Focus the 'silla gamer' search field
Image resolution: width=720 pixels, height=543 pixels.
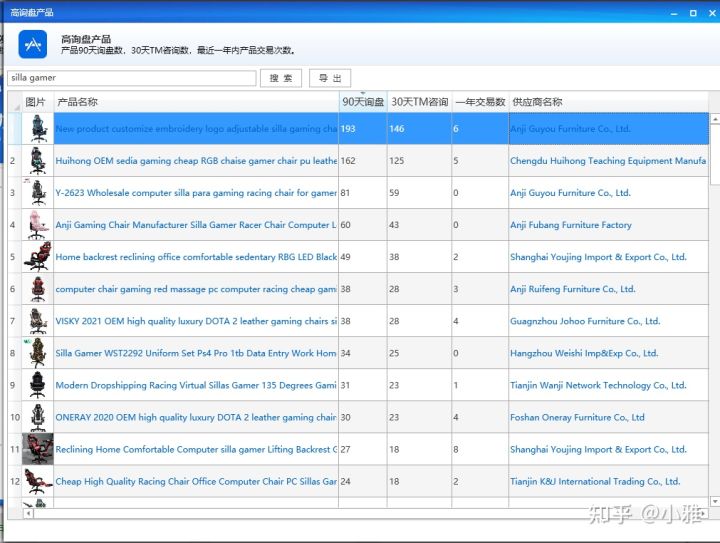tap(132, 78)
